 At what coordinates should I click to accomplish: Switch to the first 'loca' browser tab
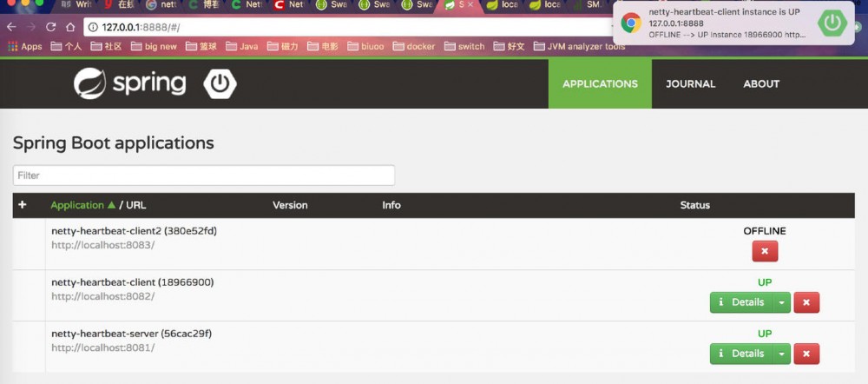pyautogui.click(x=503, y=5)
